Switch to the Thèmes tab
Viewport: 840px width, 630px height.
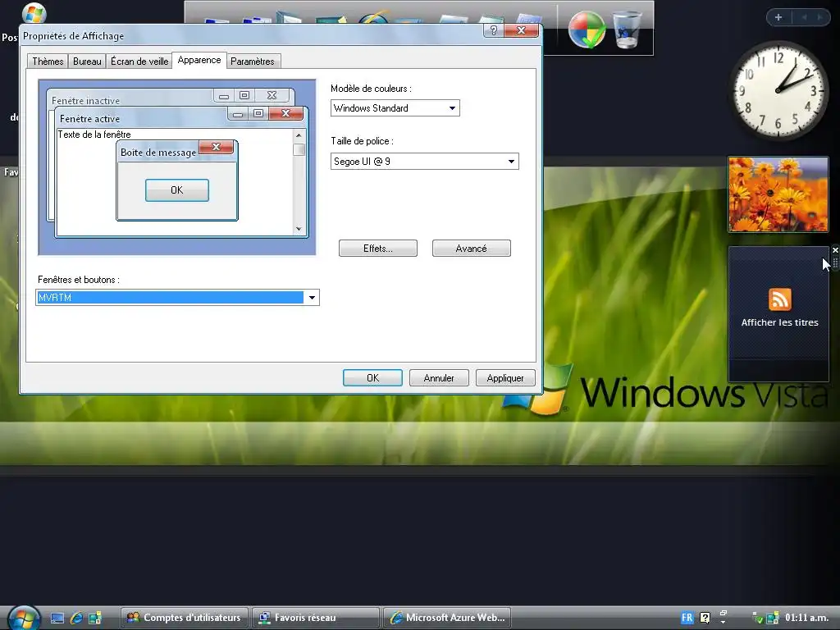[x=48, y=61]
